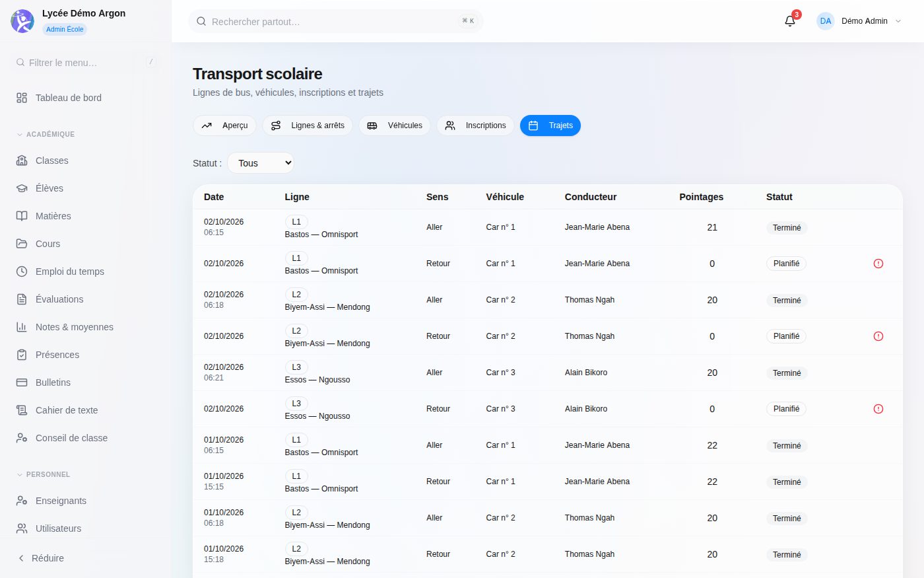Open Conseil de classe page
924x578 pixels.
[x=86, y=438]
